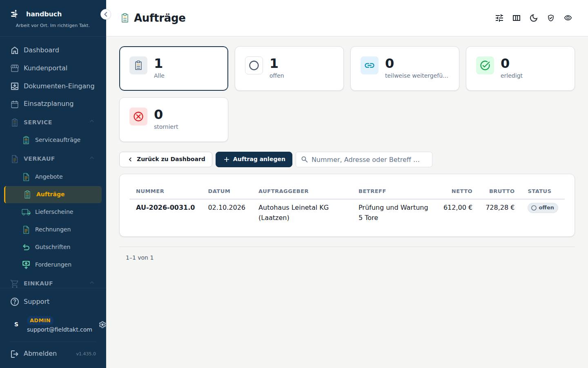
Task: Click the shield check icon
Action: click(x=551, y=18)
